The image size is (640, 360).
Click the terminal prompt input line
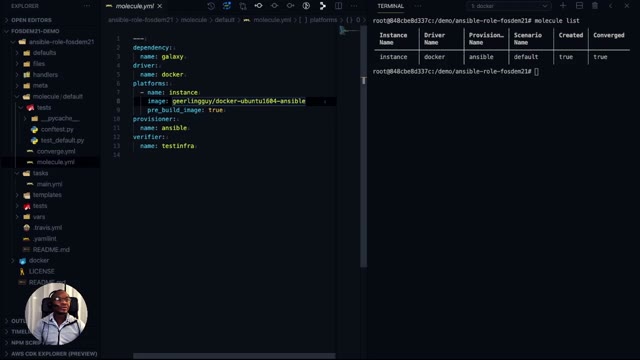coord(456,71)
